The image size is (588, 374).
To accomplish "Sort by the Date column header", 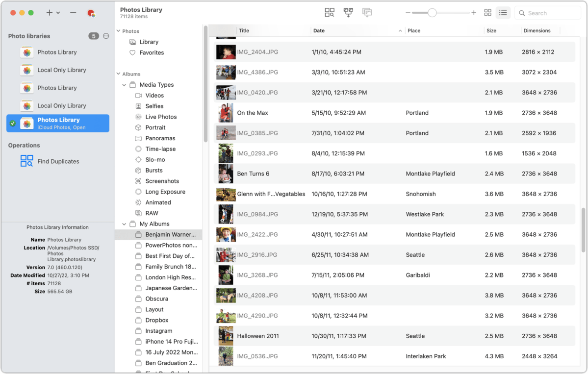I will (x=358, y=31).
